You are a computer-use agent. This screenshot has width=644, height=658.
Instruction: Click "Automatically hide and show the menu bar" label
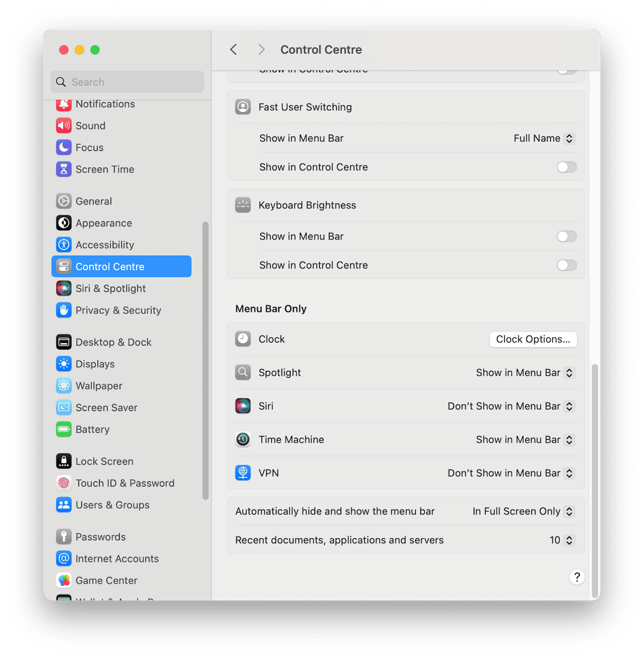point(335,511)
